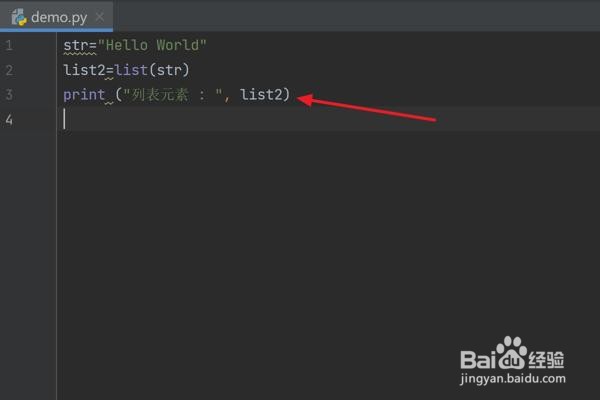The width and height of the screenshot is (600, 400).
Task: Close the demo.py editor tab
Action: pos(100,17)
